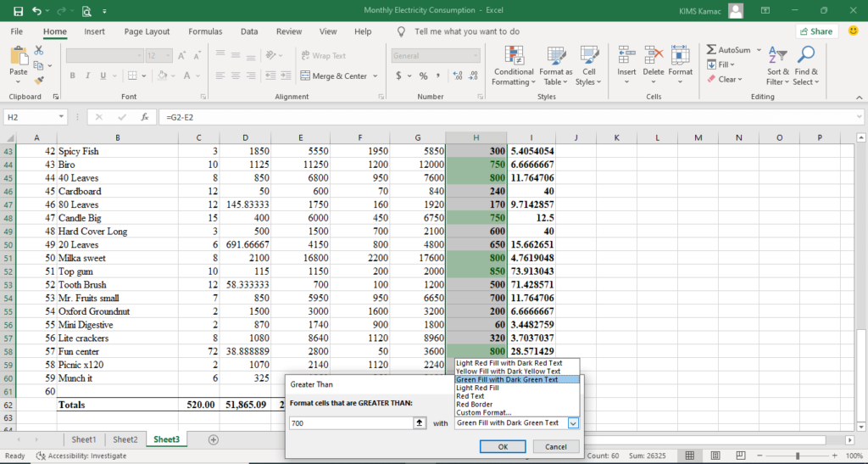Viewport: 868px width, 464px height.
Task: Open the font size dropdown showing 12
Action: click(x=167, y=55)
